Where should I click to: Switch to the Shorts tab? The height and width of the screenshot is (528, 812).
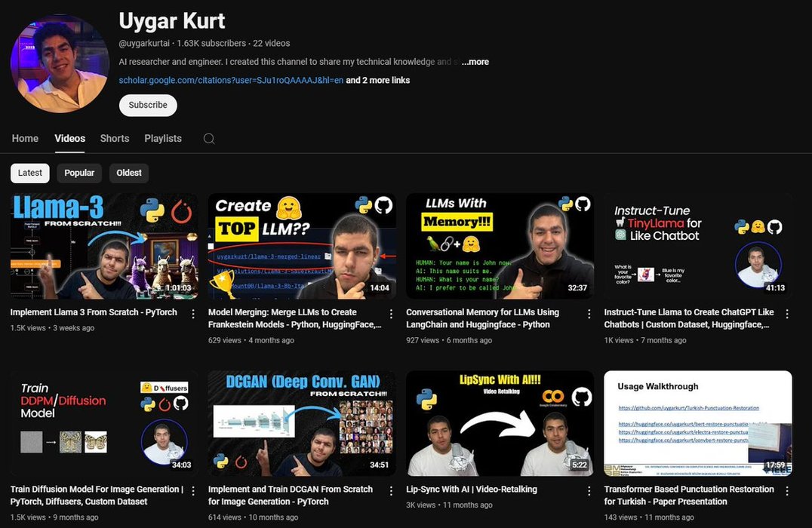(115, 139)
